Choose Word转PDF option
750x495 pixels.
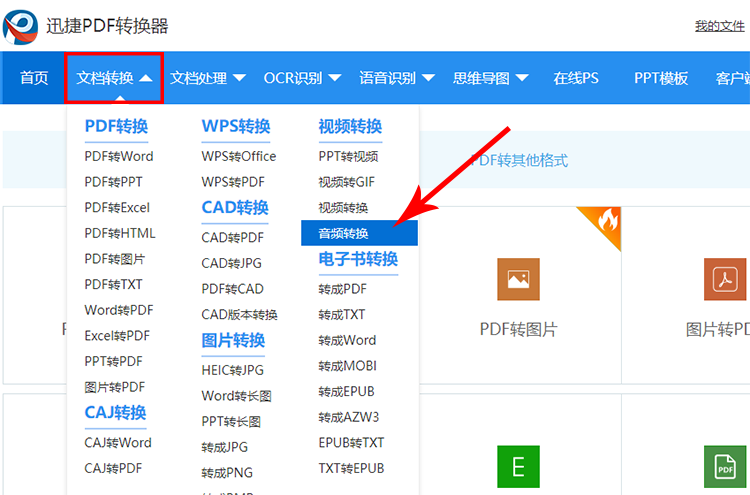coord(119,310)
